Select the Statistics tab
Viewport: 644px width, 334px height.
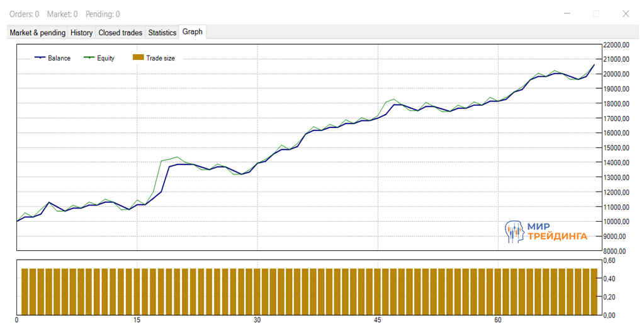point(162,33)
